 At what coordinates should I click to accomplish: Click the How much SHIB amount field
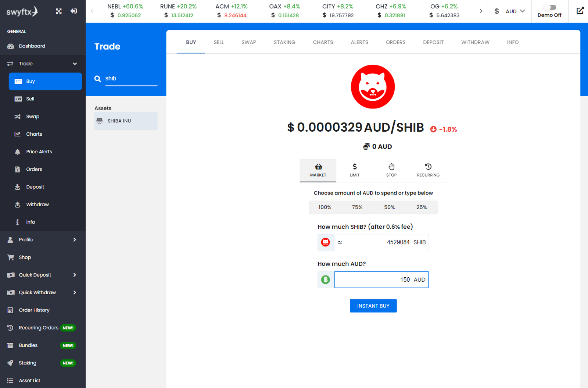(x=381, y=242)
